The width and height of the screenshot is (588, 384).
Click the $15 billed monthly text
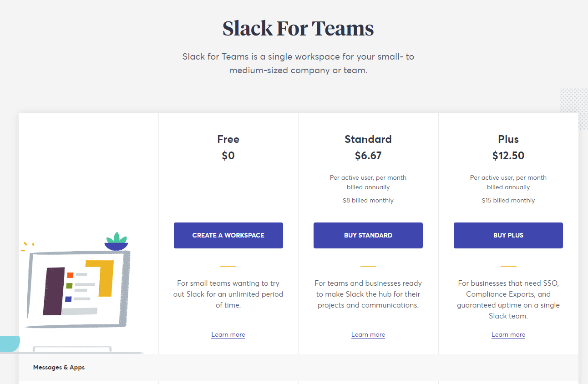508,200
